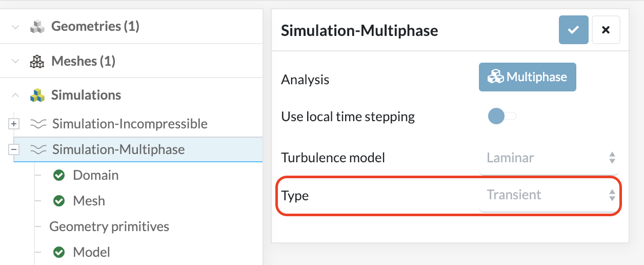Click the Simulations colored cubes icon
Image resolution: width=644 pixels, height=265 pixels.
pyautogui.click(x=37, y=95)
